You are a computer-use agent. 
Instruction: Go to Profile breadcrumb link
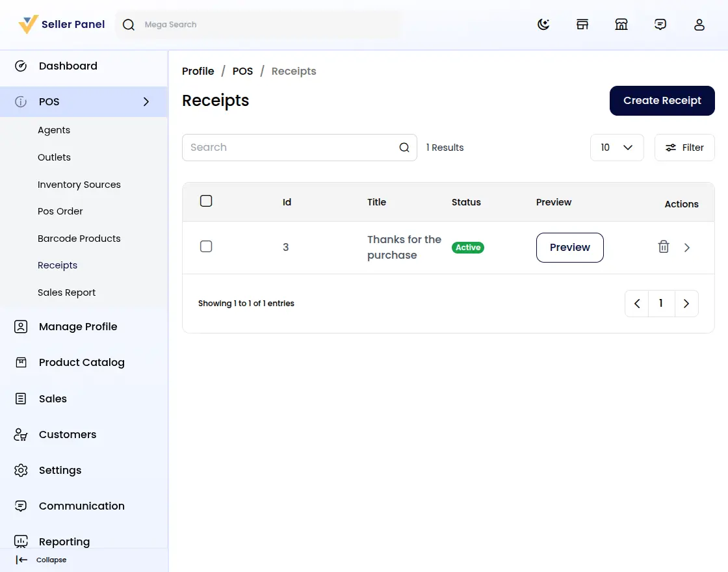click(198, 71)
